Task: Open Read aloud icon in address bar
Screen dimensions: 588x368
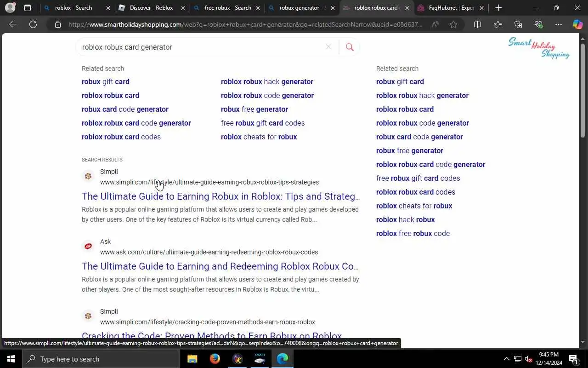Action: pyautogui.click(x=435, y=24)
